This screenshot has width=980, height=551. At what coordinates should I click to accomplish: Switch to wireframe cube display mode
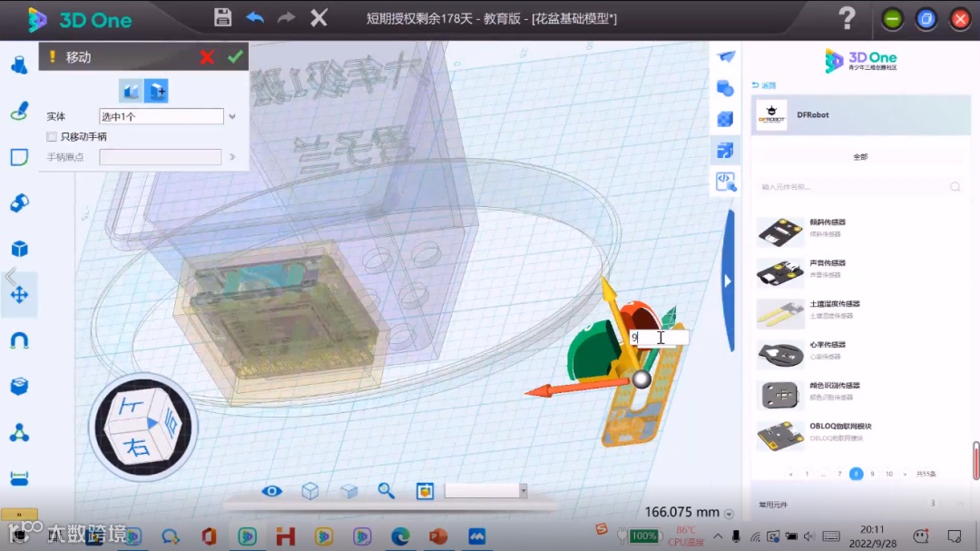(310, 491)
